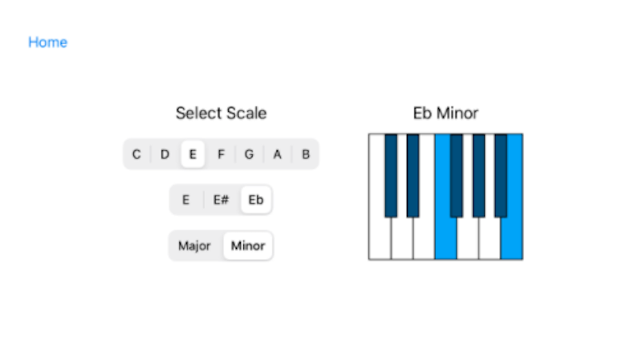Select note C in the scale selector
This screenshot has height=363, width=644.
[137, 154]
